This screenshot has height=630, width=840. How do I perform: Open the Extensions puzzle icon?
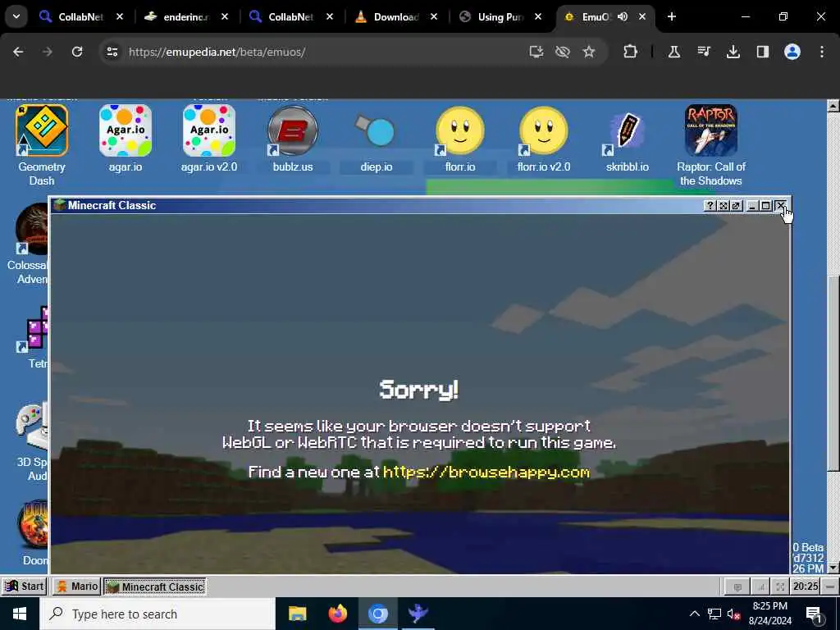(x=631, y=52)
